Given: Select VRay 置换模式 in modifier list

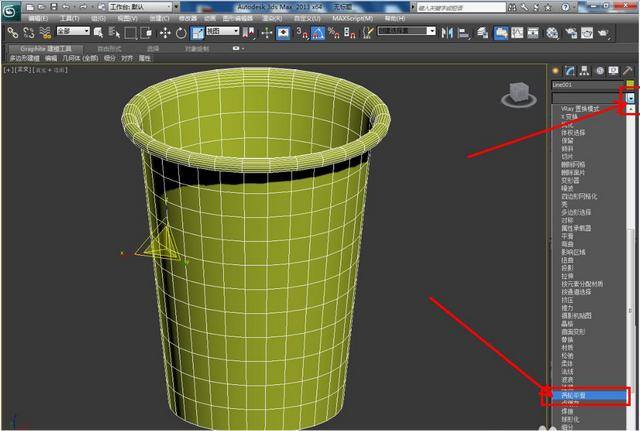Looking at the screenshot, I should pyautogui.click(x=580, y=109).
